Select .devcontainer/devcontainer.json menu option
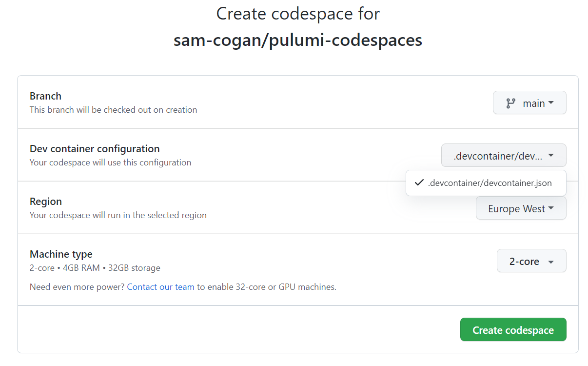This screenshot has width=588, height=366. click(x=486, y=183)
